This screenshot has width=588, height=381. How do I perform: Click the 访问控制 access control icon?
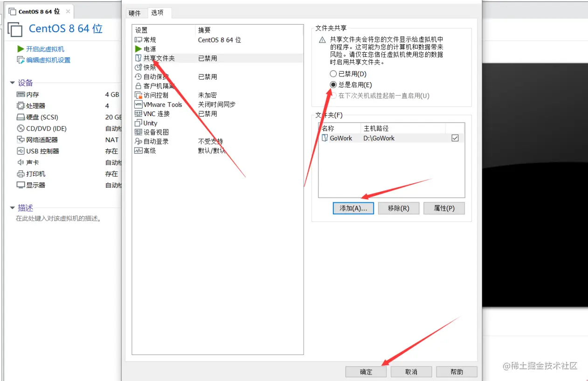[138, 95]
